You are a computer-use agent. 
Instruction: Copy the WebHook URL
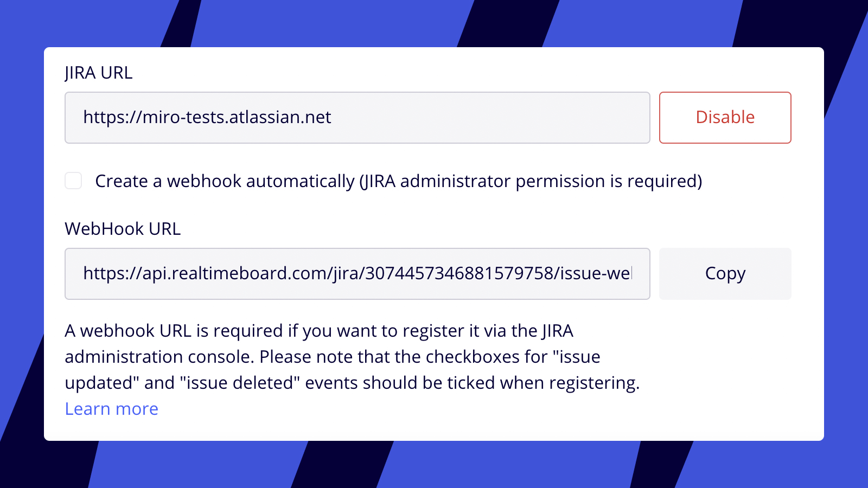[725, 274]
